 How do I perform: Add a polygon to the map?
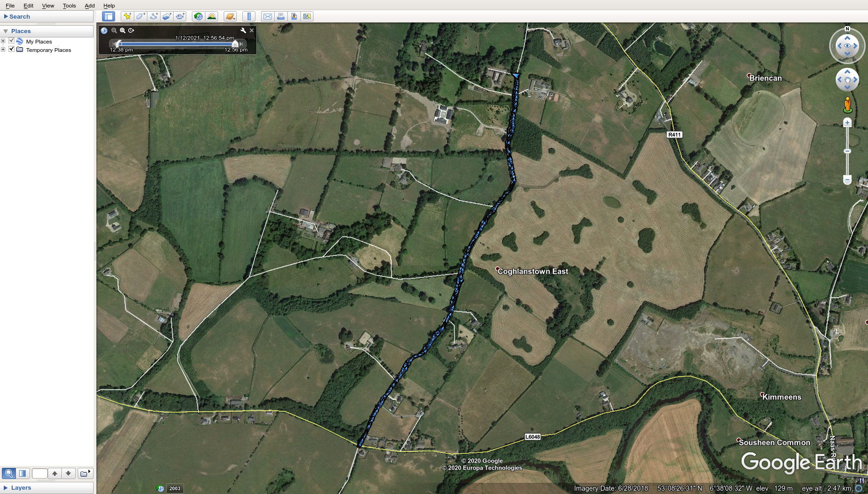pos(140,16)
